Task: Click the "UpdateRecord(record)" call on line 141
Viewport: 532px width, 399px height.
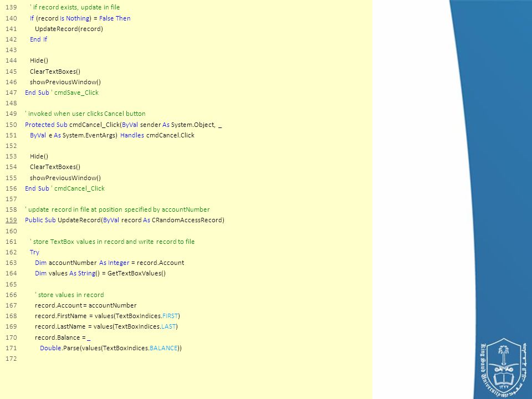Action: pos(69,29)
